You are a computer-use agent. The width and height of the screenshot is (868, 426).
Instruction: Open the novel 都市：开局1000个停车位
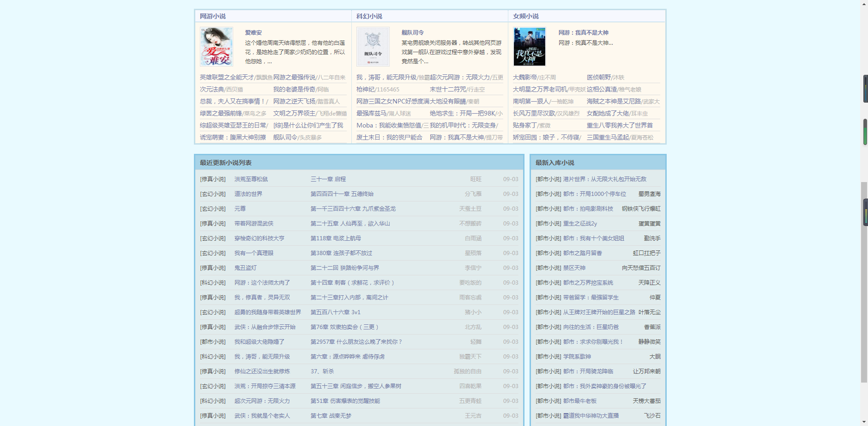pyautogui.click(x=595, y=194)
